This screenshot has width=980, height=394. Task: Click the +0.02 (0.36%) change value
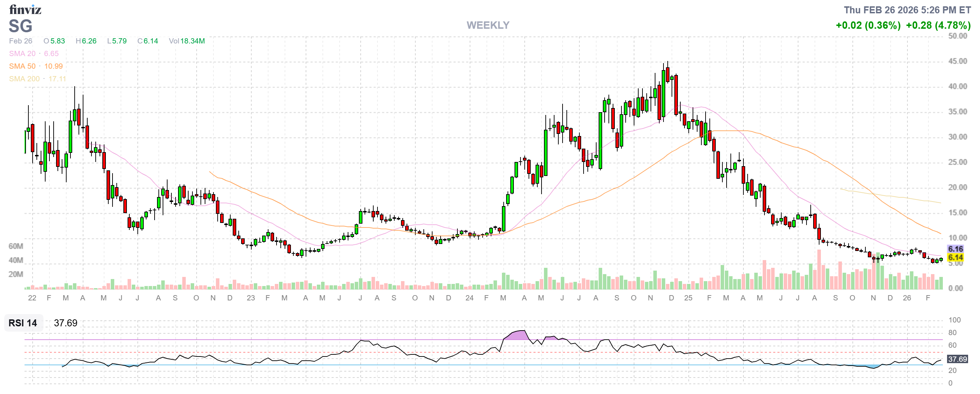tap(868, 25)
